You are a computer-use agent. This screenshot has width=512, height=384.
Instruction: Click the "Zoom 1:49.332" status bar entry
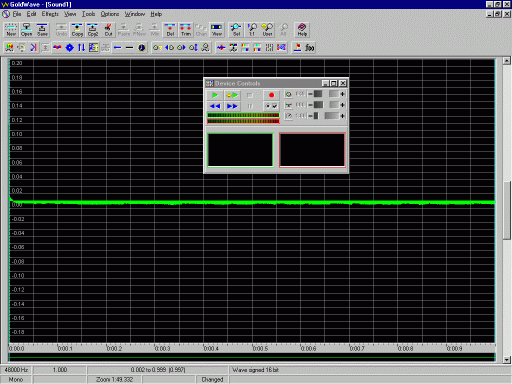coord(114,380)
